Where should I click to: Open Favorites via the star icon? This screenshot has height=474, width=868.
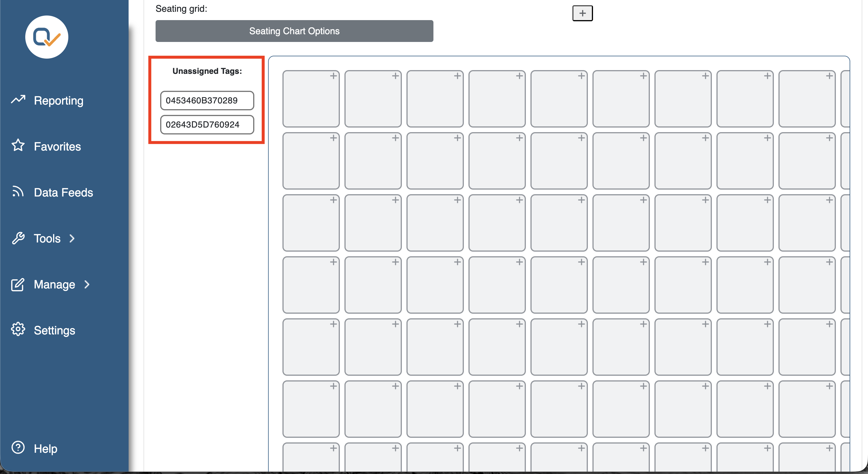pos(18,145)
